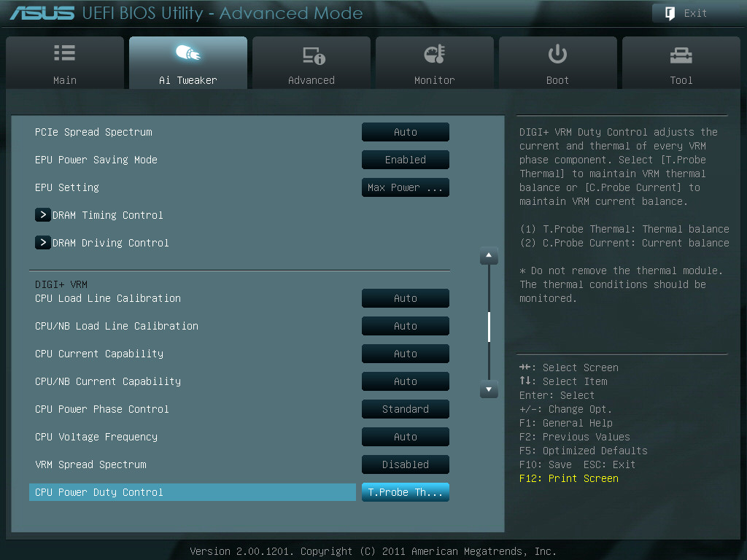Click the Boot tab power icon

pos(557,54)
